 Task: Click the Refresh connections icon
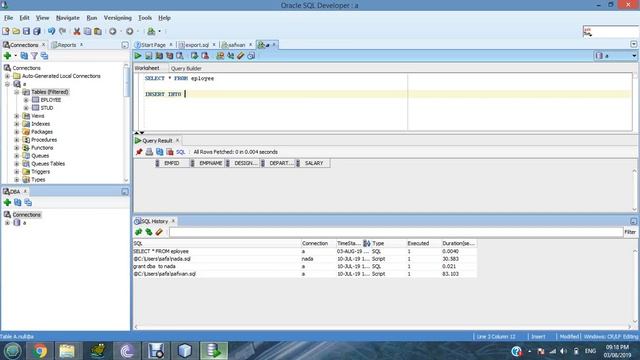[x=24, y=56]
